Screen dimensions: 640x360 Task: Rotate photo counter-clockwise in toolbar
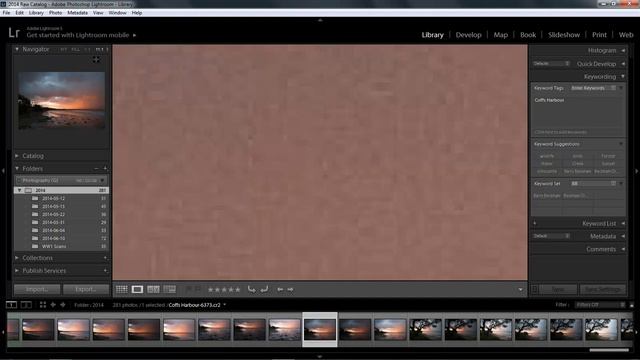tap(251, 289)
